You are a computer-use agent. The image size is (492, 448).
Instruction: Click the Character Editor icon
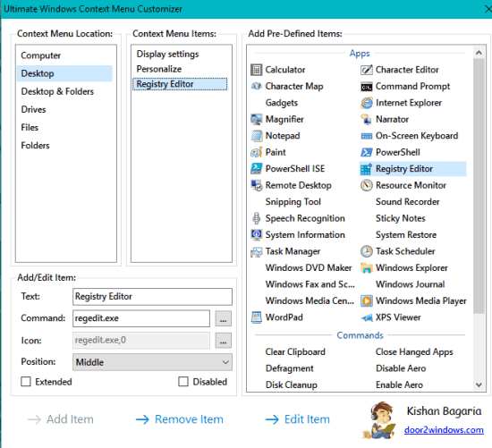(x=366, y=70)
